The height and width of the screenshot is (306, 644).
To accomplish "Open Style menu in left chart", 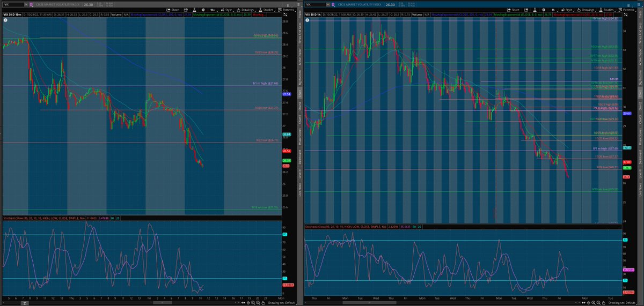I will coord(226,10).
